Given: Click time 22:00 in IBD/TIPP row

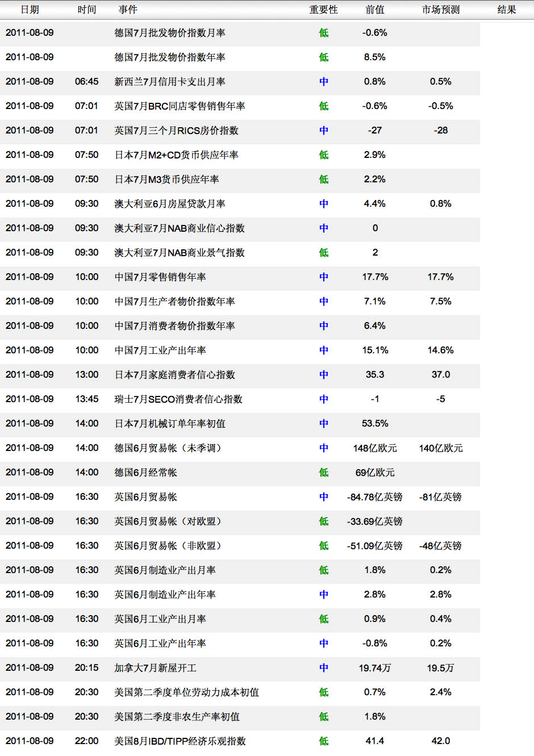Looking at the screenshot, I should click(x=87, y=741).
